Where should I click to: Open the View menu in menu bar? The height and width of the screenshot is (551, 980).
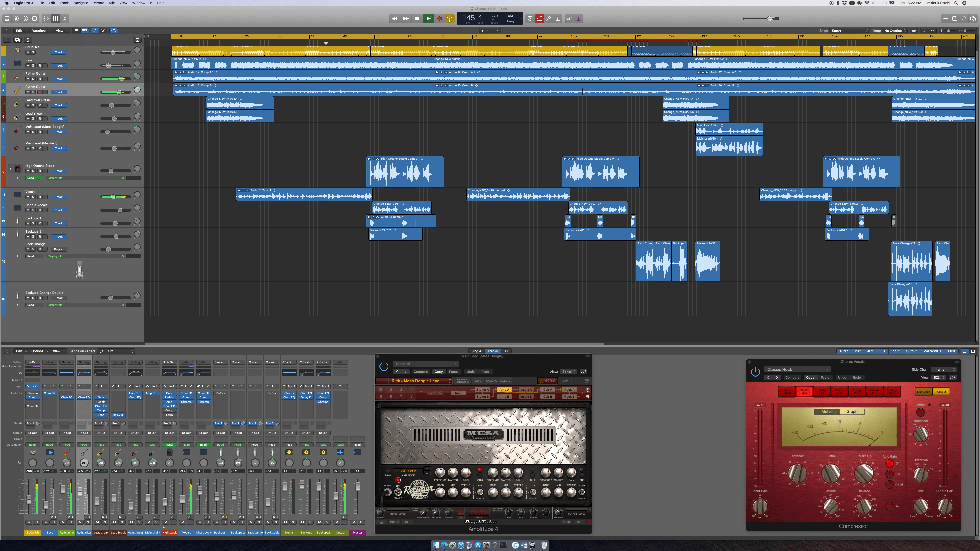[x=123, y=3]
